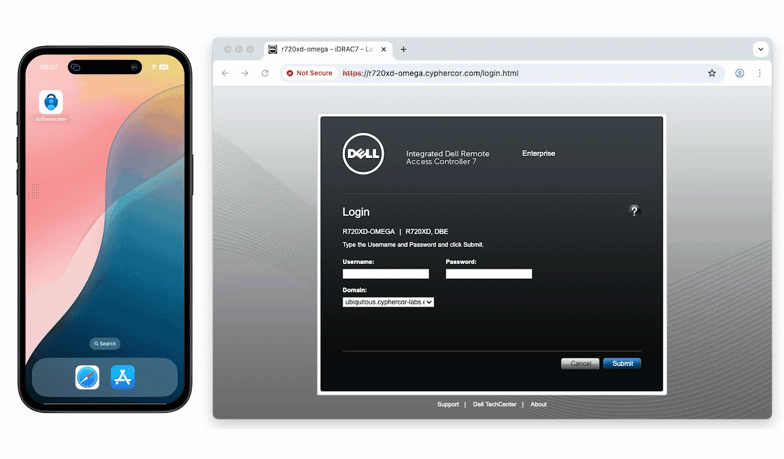Click the browser forward arrow
Viewport: 784px width, 459px height.
(x=245, y=73)
